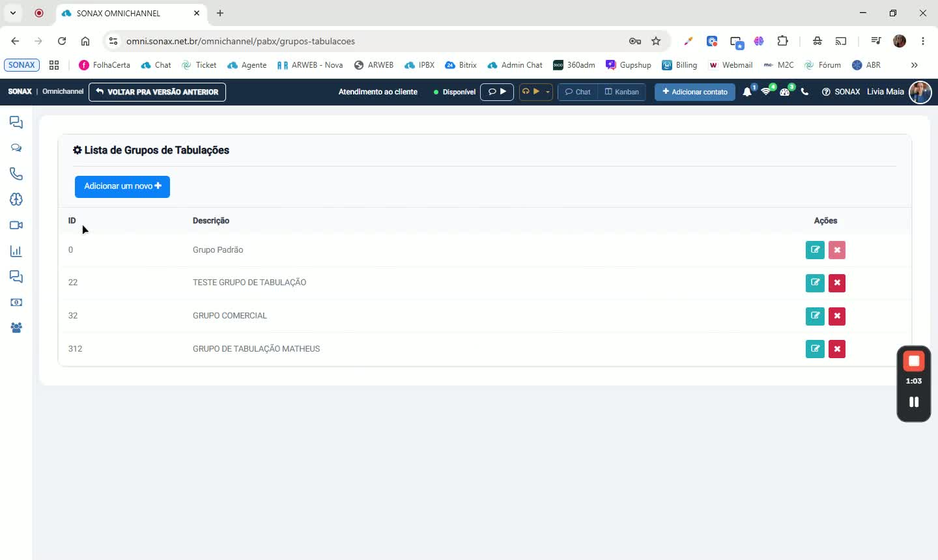Viewport: 938px width, 560px height.
Task: Expand the headset queue dropdown arrow
Action: coord(548,92)
